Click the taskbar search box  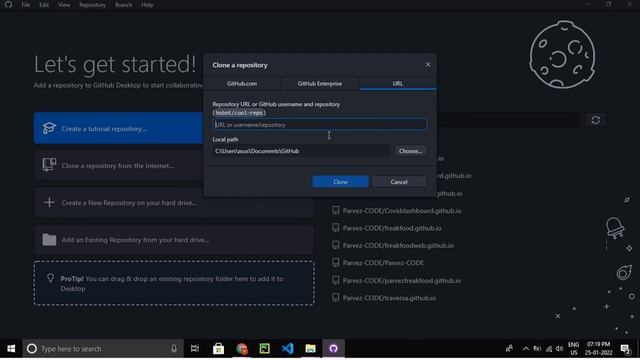103,349
